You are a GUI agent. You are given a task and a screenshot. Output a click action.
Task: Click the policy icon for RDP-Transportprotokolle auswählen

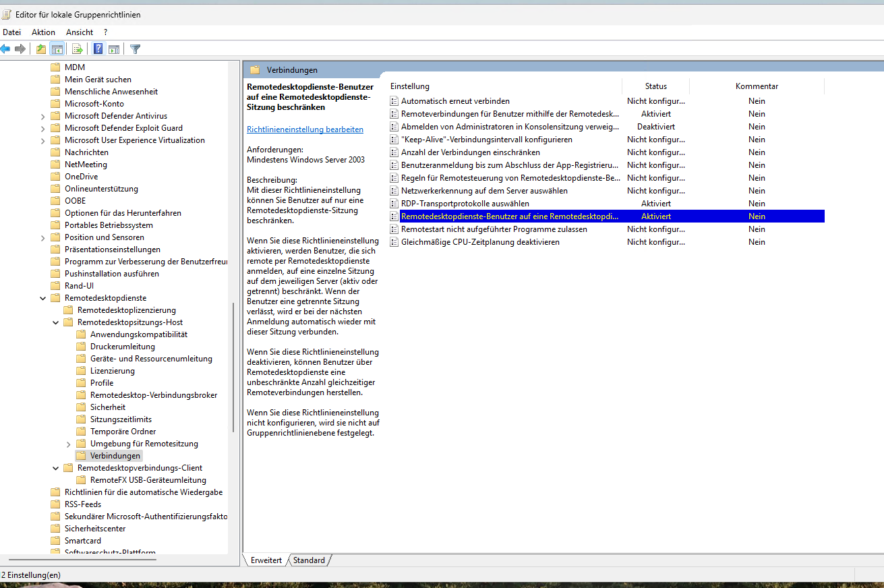395,204
